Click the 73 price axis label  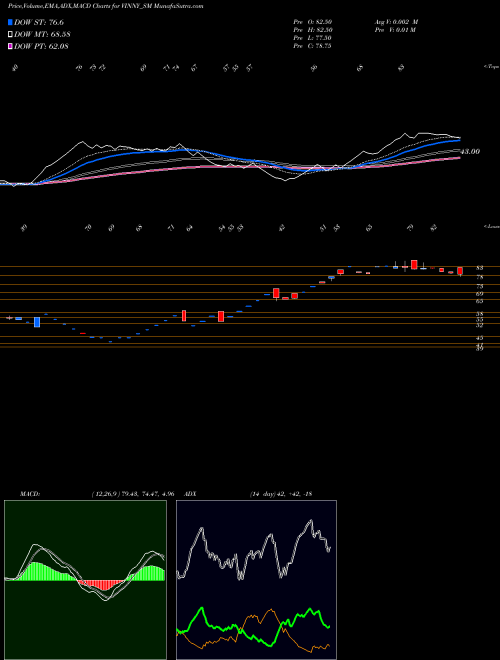pyautogui.click(x=479, y=286)
